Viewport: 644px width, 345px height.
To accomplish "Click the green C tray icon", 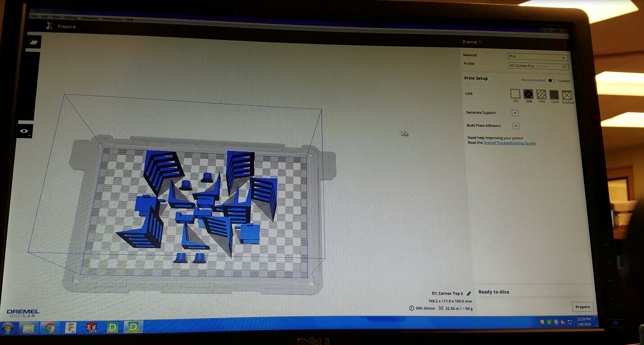I will [x=549, y=322].
